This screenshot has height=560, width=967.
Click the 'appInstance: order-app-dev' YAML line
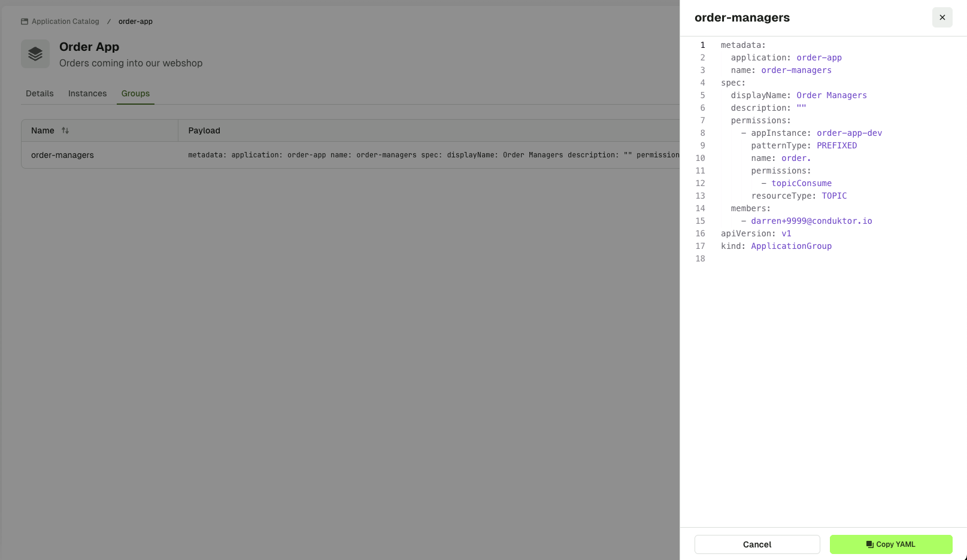coord(811,133)
